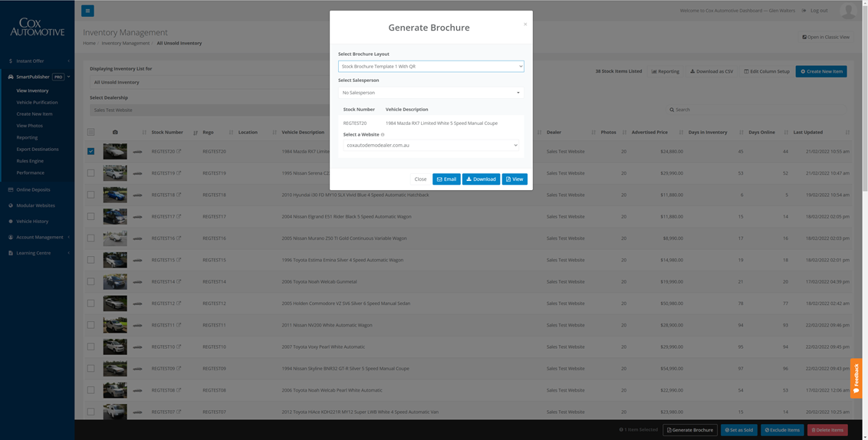
Task: Open external link icon for REGTEST20
Action: pos(179,151)
